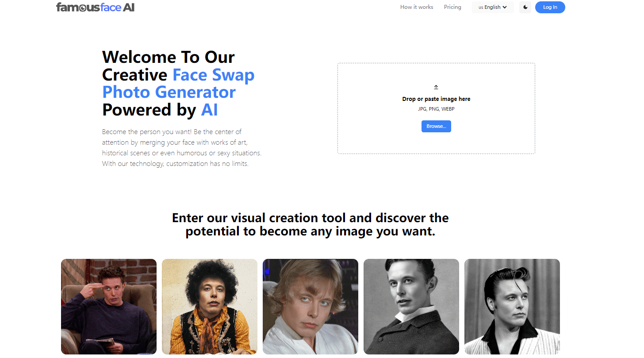Click the Friends armchair face swap example
Image resolution: width=644 pixels, height=358 pixels.
tap(108, 306)
